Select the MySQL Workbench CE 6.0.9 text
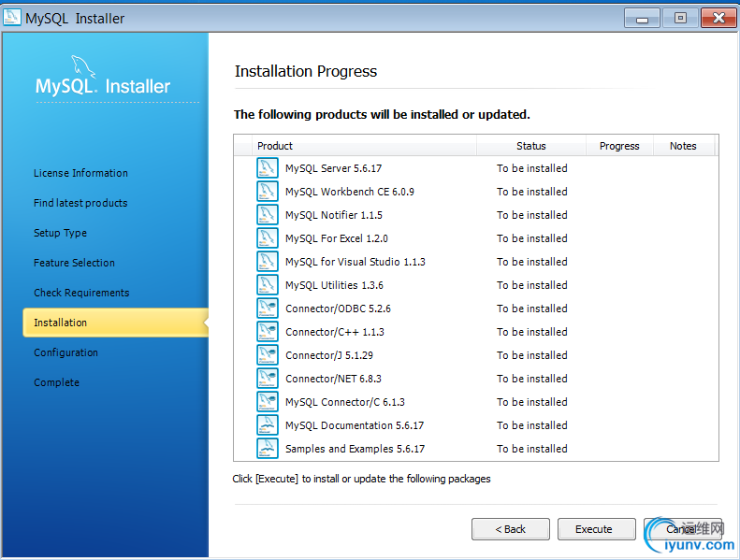740x560 pixels. tap(350, 192)
